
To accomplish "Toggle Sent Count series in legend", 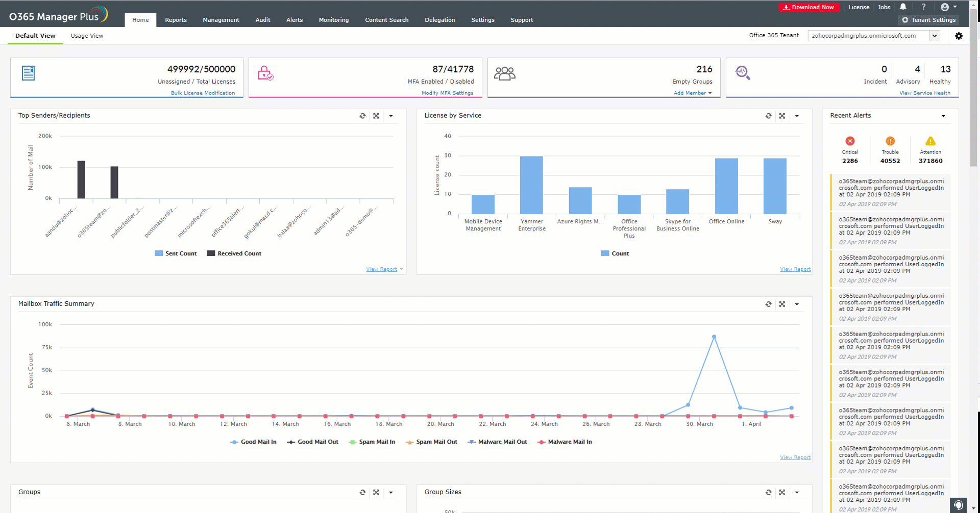I will pos(176,253).
